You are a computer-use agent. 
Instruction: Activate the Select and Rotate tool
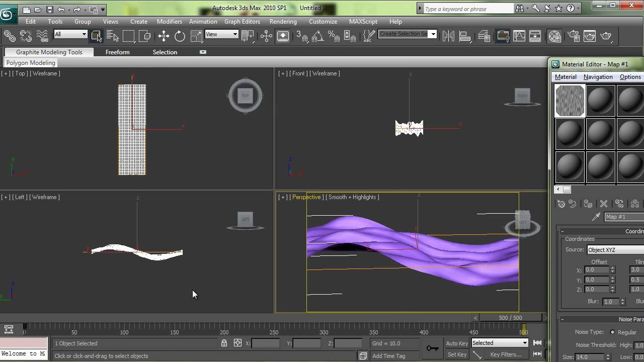point(180,36)
